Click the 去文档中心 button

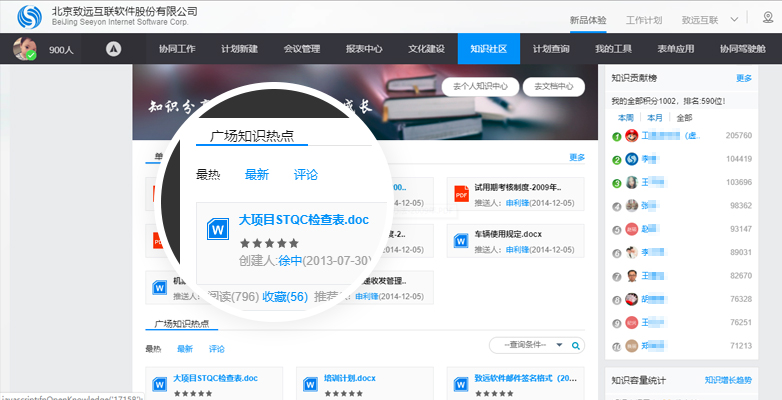coord(554,87)
